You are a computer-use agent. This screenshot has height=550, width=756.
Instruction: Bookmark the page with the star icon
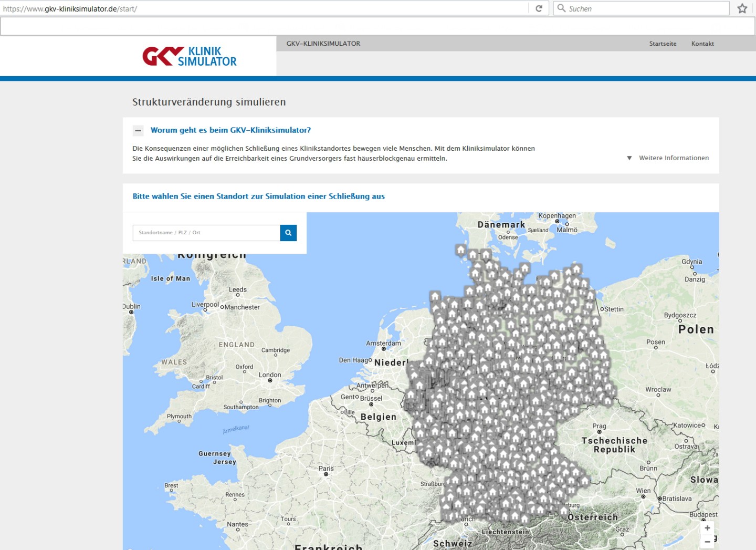click(x=742, y=8)
